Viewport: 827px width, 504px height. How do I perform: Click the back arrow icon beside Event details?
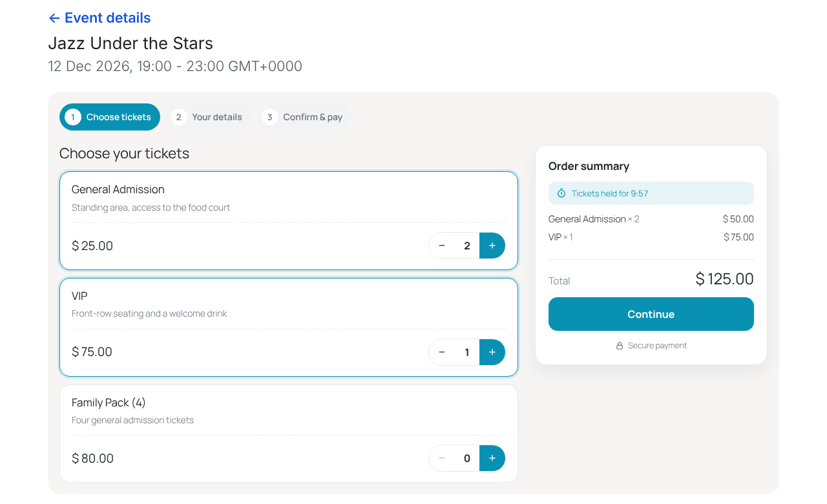pos(54,18)
